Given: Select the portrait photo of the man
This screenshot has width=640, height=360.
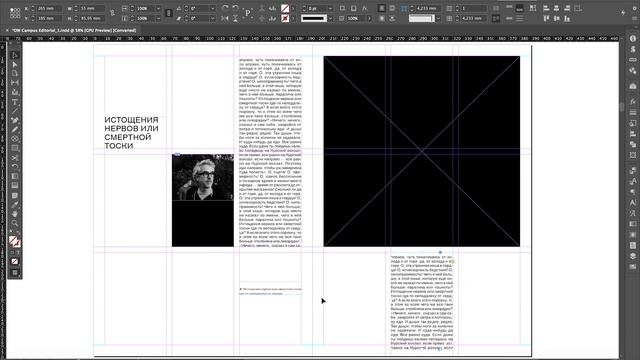Looking at the screenshot, I should click(x=203, y=177).
